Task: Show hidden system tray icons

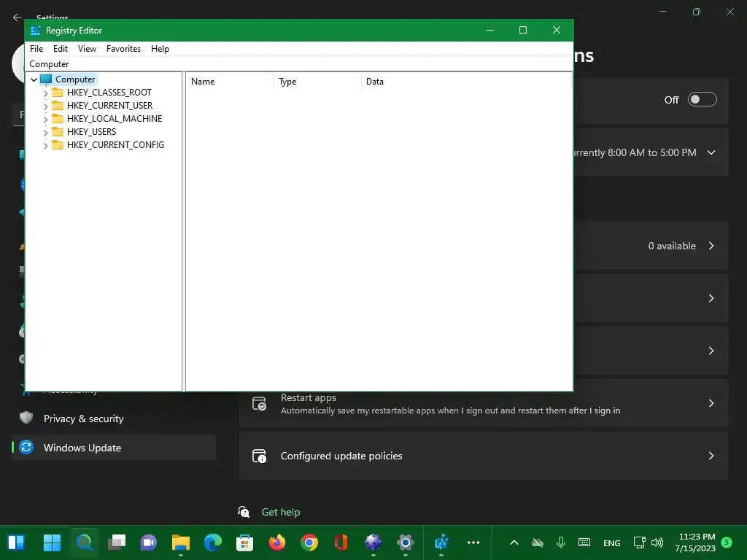Action: pyautogui.click(x=514, y=542)
